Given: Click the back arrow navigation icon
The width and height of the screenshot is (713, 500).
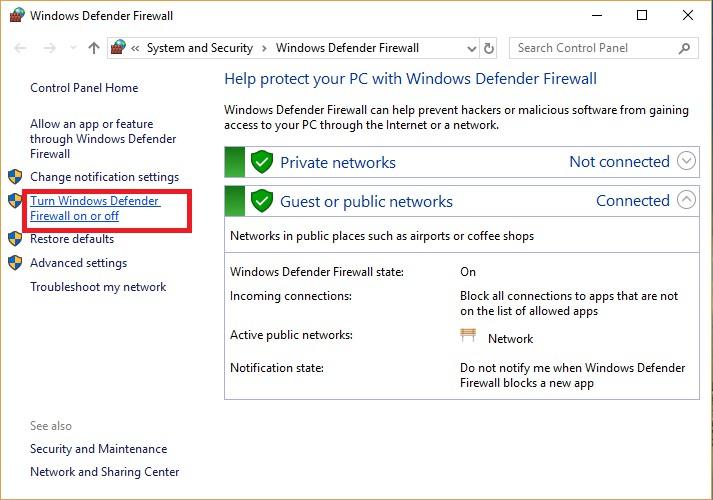Looking at the screenshot, I should (x=20, y=48).
